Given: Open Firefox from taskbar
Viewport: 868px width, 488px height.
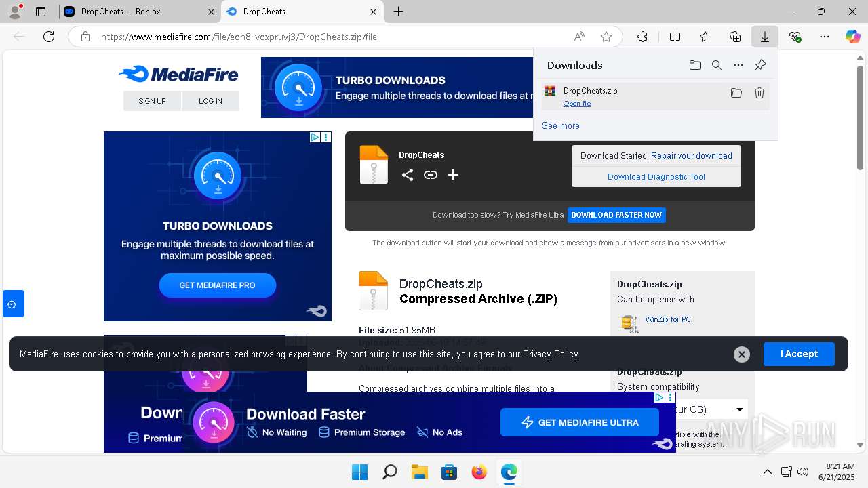Looking at the screenshot, I should [x=479, y=472].
